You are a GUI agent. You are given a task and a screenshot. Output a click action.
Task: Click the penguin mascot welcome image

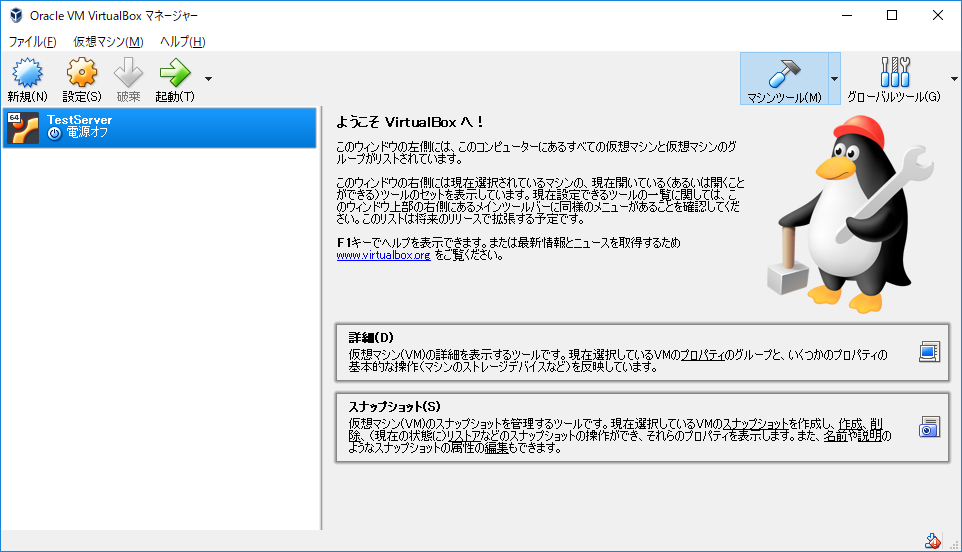(851, 215)
